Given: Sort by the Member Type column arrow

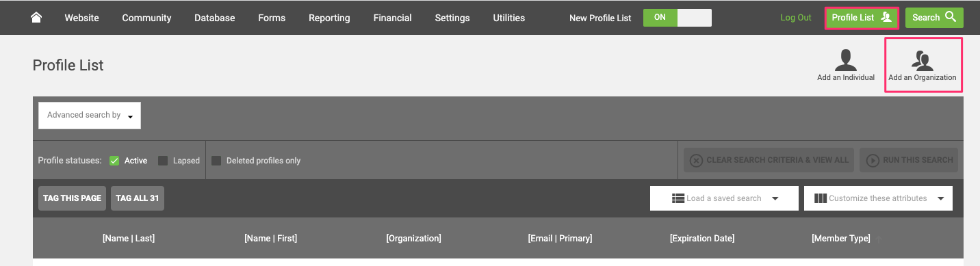Looking at the screenshot, I should [x=879, y=239].
